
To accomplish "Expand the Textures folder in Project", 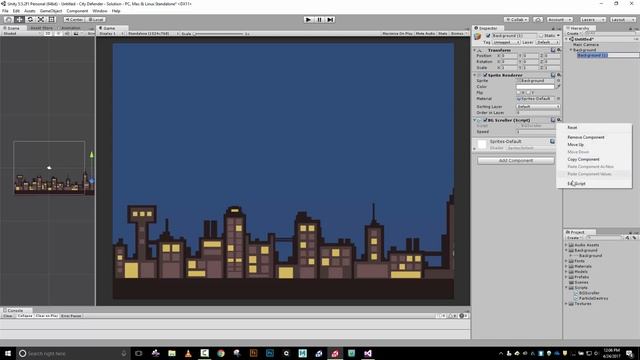I will point(567,304).
